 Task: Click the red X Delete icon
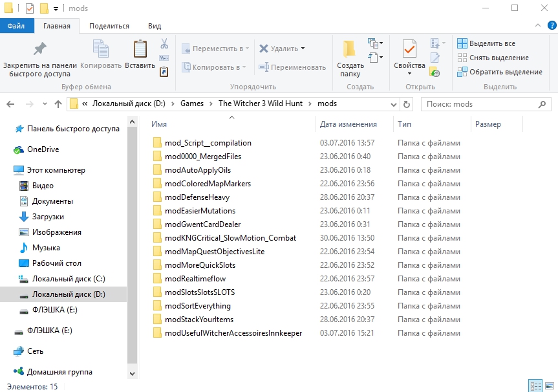[x=264, y=49]
